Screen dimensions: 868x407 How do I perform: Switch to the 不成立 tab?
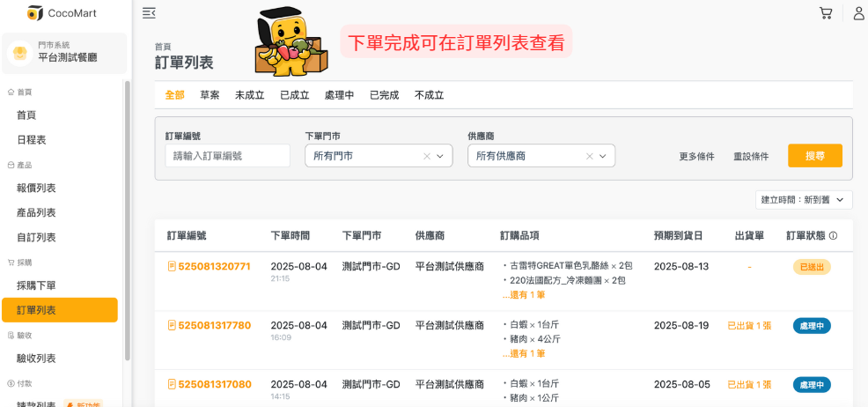(x=429, y=95)
